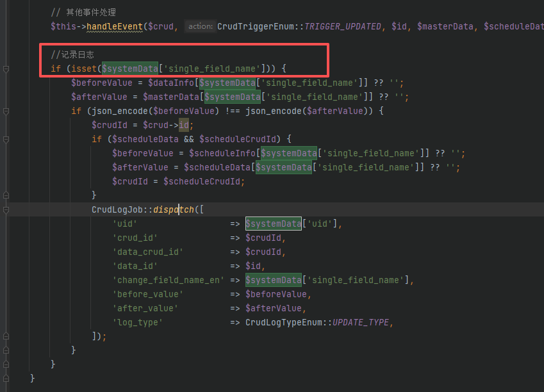Click '$id' argument in the handleEvent call
This screenshot has height=392, width=544.
click(399, 26)
